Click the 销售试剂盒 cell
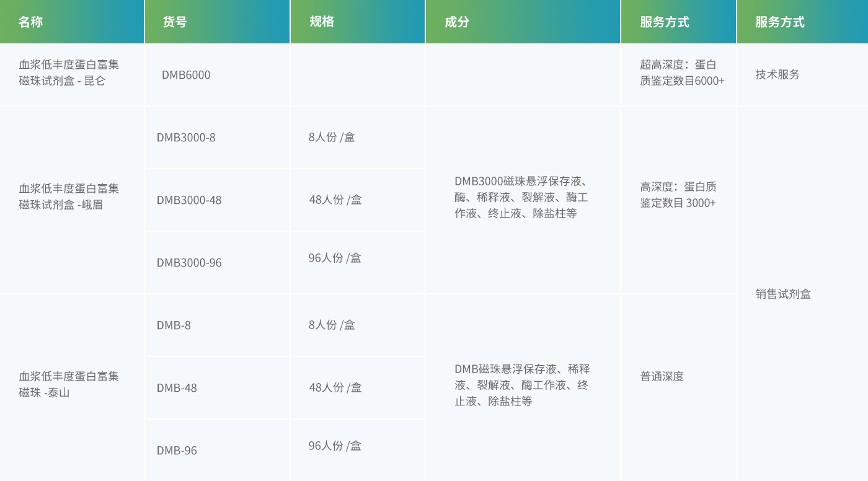Image resolution: width=868 pixels, height=481 pixels. (x=783, y=294)
